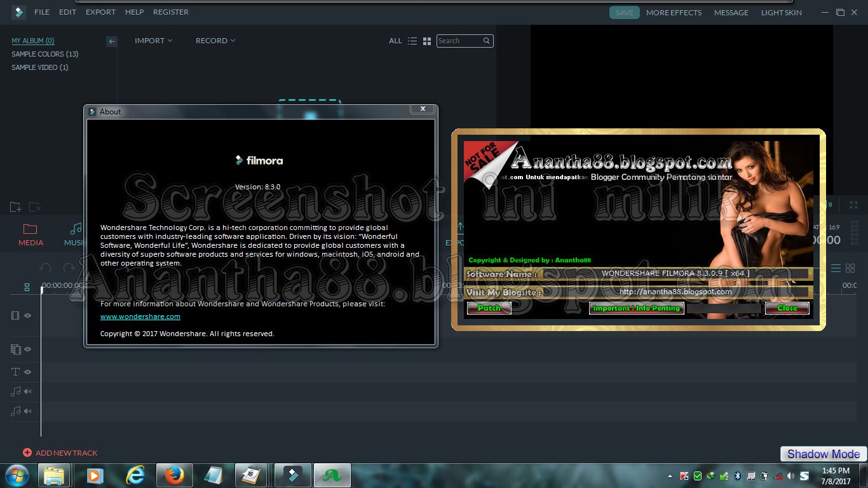This screenshot has width=868, height=488.
Task: Open the File menu
Action: click(x=41, y=12)
